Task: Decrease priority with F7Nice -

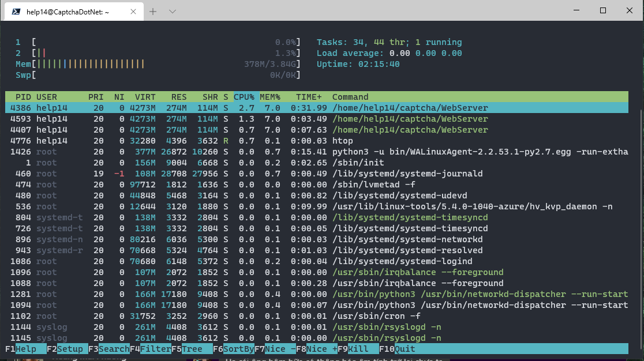Action: pos(276,349)
